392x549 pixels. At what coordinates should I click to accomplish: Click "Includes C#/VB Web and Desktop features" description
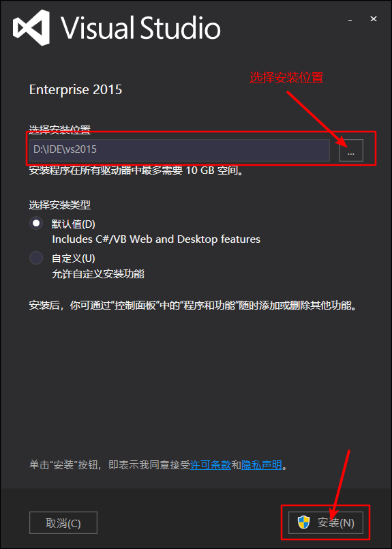156,239
